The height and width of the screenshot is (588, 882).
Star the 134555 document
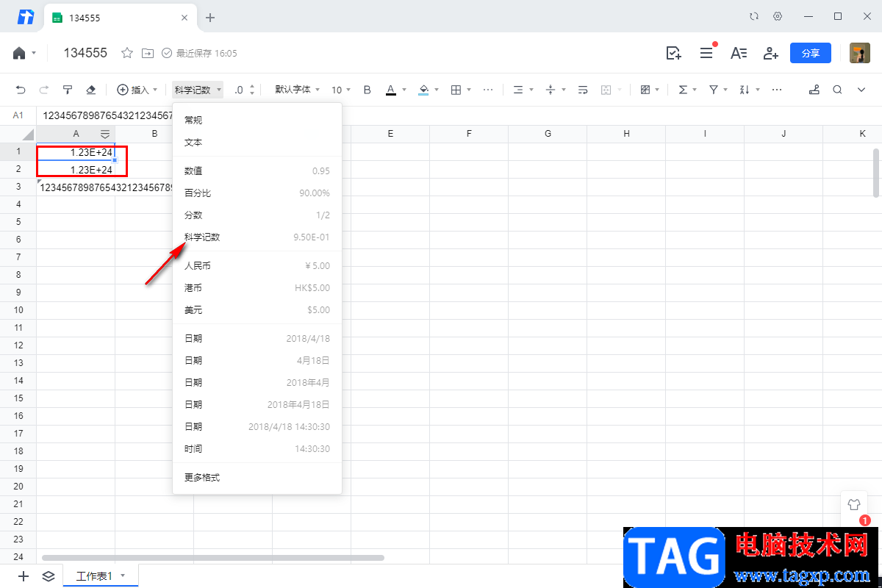point(127,53)
